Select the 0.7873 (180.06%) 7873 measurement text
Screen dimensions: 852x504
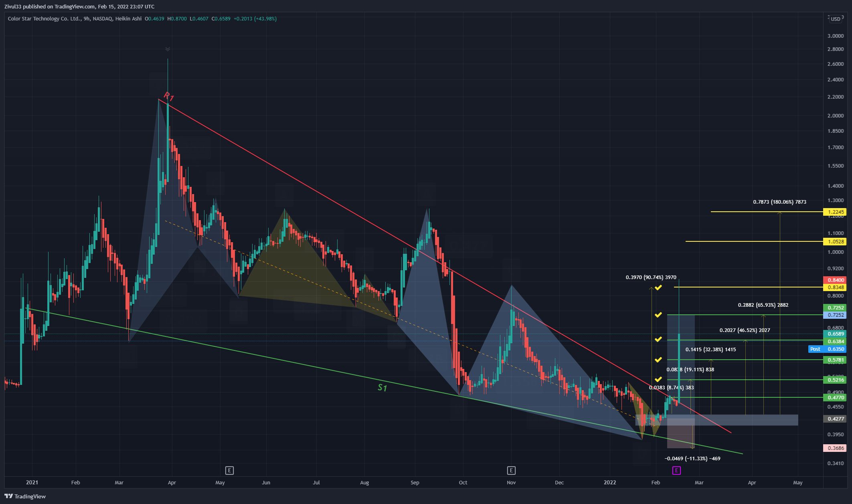click(779, 202)
